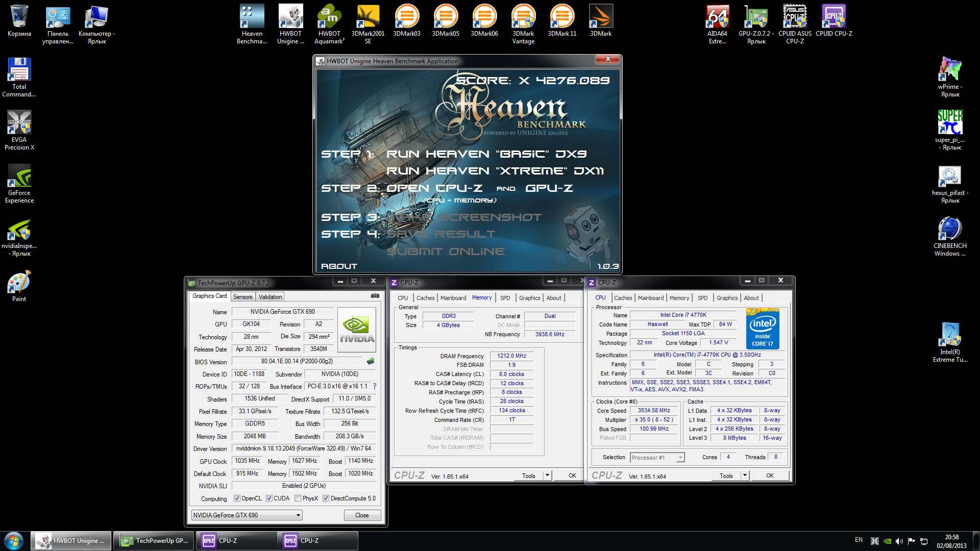Screen dimensions: 980x551
Task: Click the Windows Start button
Action: (x=14, y=540)
